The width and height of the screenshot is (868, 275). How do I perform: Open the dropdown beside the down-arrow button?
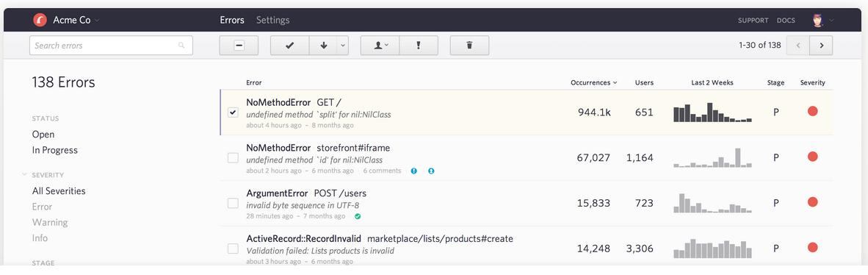tap(343, 46)
